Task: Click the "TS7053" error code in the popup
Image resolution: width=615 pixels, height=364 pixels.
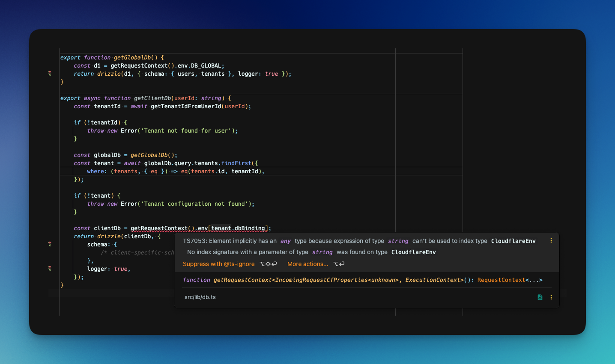Action: pyautogui.click(x=194, y=241)
